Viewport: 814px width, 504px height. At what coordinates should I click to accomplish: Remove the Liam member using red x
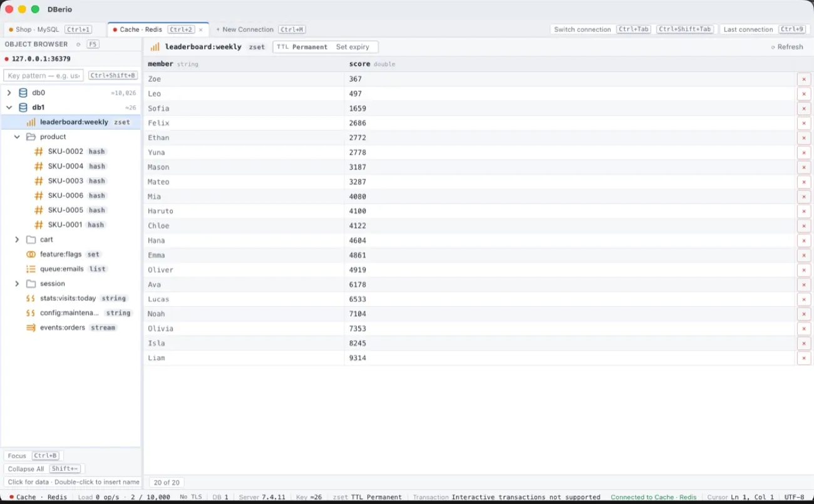tap(804, 358)
